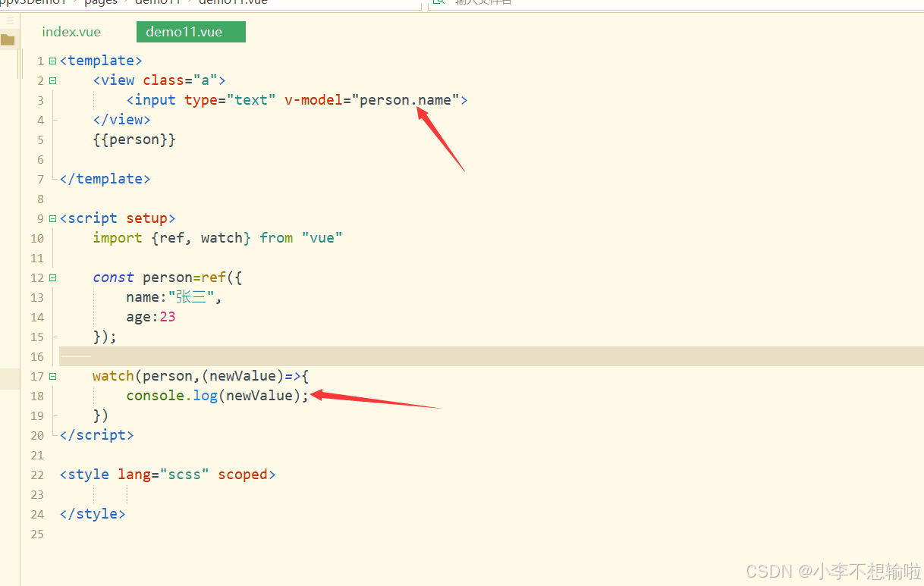Click the "})" line closing watch

click(101, 415)
